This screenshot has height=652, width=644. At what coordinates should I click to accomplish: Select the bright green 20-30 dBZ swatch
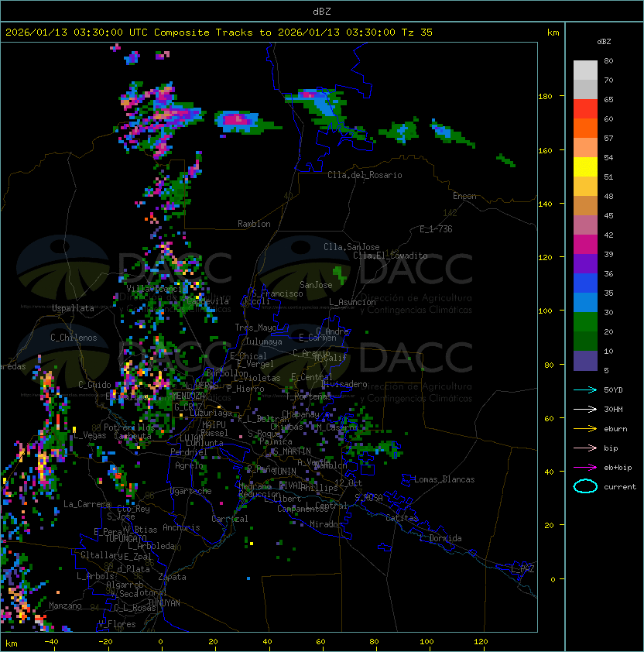585,322
